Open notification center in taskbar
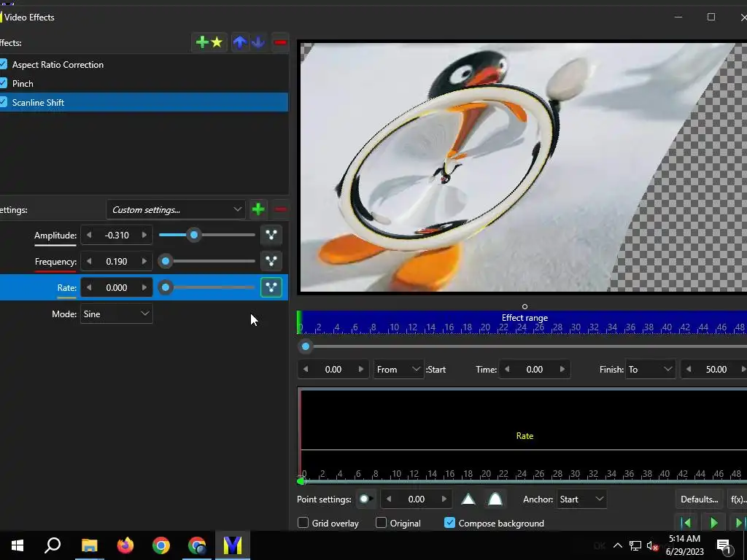 (x=724, y=545)
